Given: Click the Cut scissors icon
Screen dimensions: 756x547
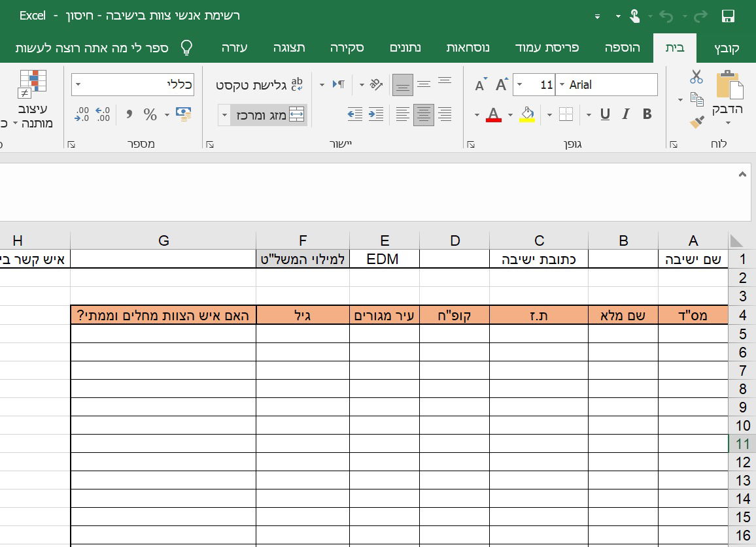Looking at the screenshot, I should [x=696, y=77].
